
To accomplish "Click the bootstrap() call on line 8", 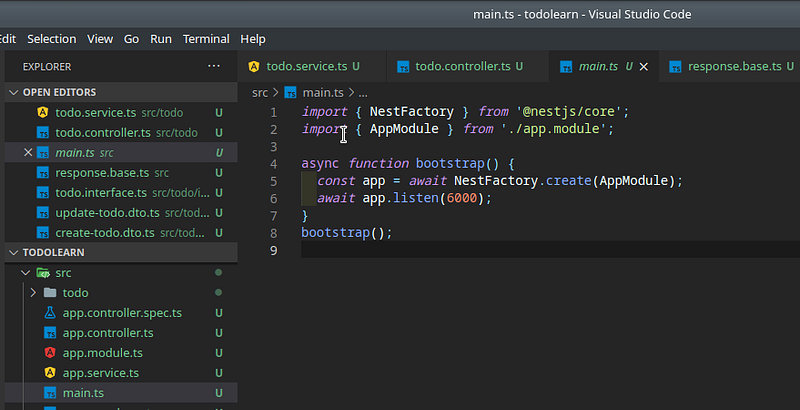I will [x=346, y=233].
